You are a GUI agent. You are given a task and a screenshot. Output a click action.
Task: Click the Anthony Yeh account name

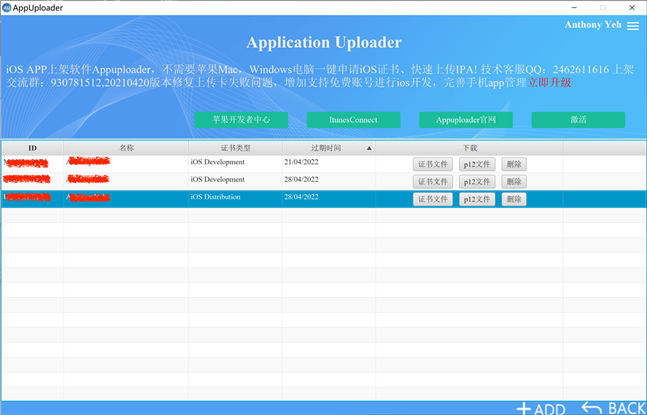(x=593, y=25)
